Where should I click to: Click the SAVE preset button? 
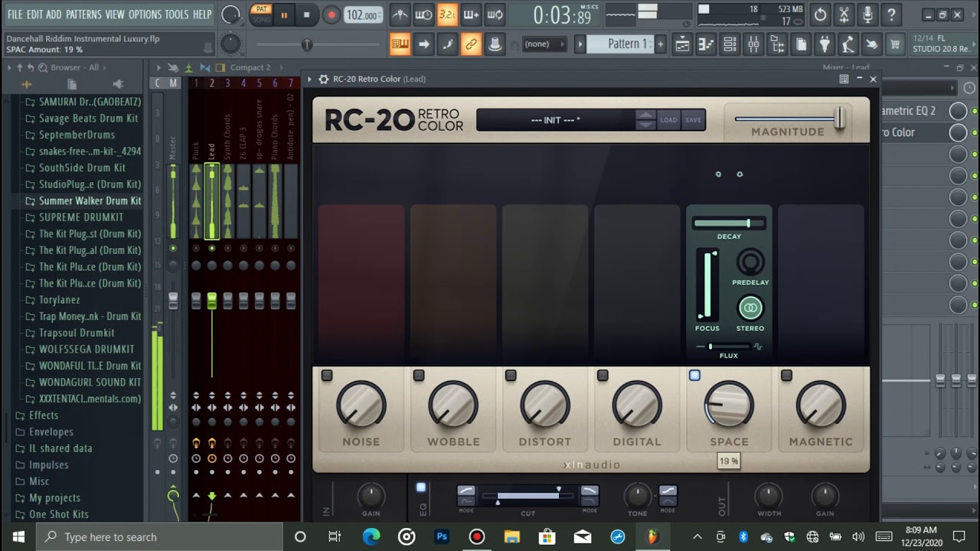pyautogui.click(x=693, y=120)
